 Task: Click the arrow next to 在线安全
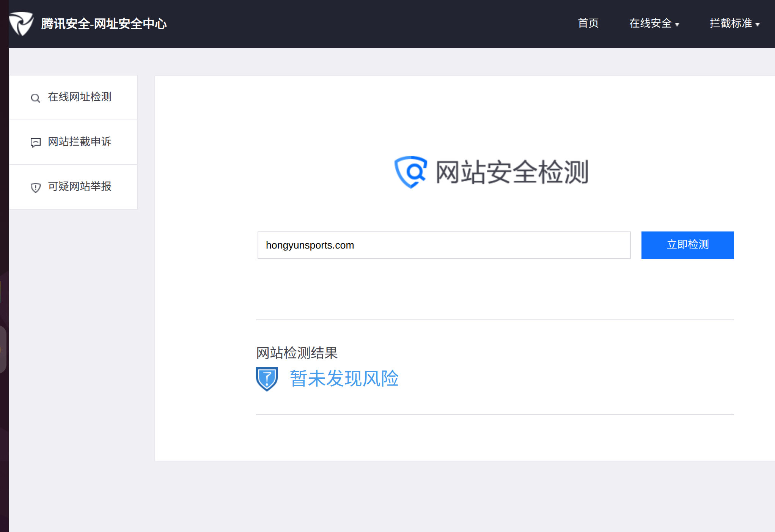coord(677,25)
